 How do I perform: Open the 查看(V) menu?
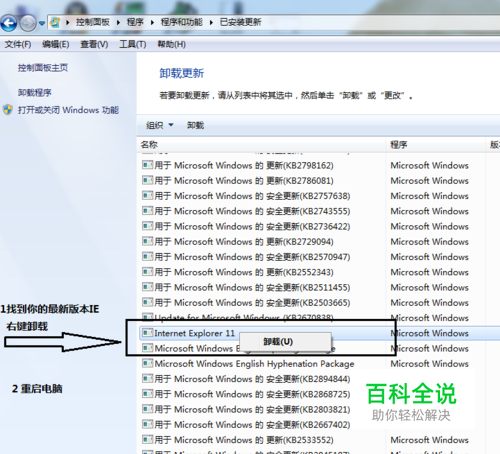coord(94,44)
